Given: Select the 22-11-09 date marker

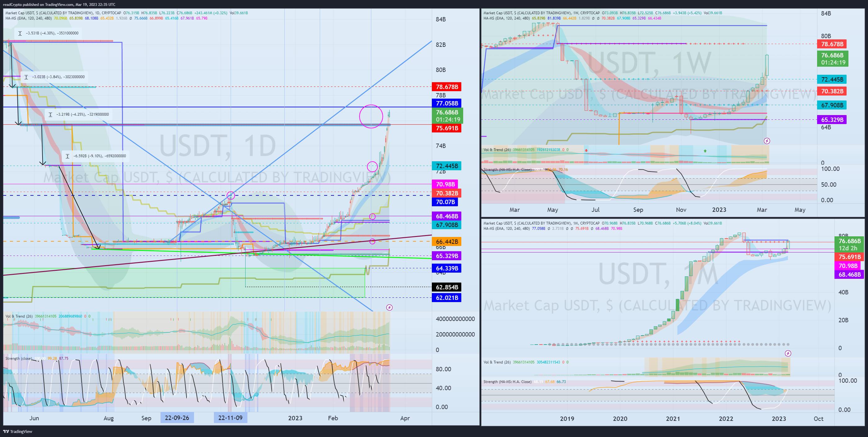Looking at the screenshot, I should pyautogui.click(x=230, y=418).
